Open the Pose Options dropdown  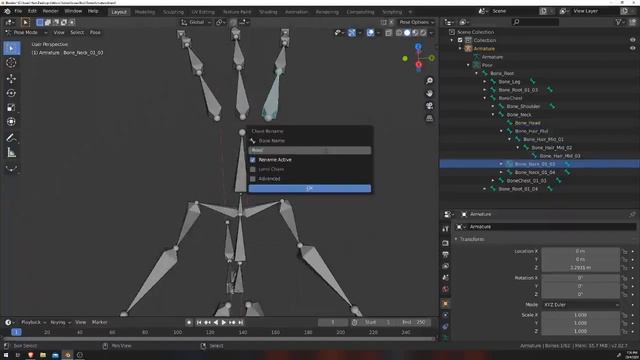click(x=416, y=22)
